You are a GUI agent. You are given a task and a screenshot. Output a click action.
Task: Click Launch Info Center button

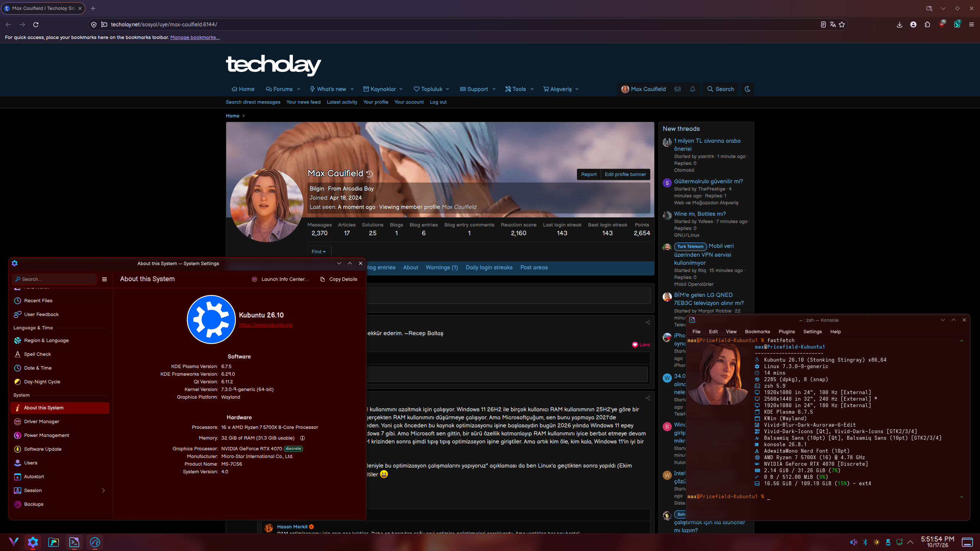point(280,279)
